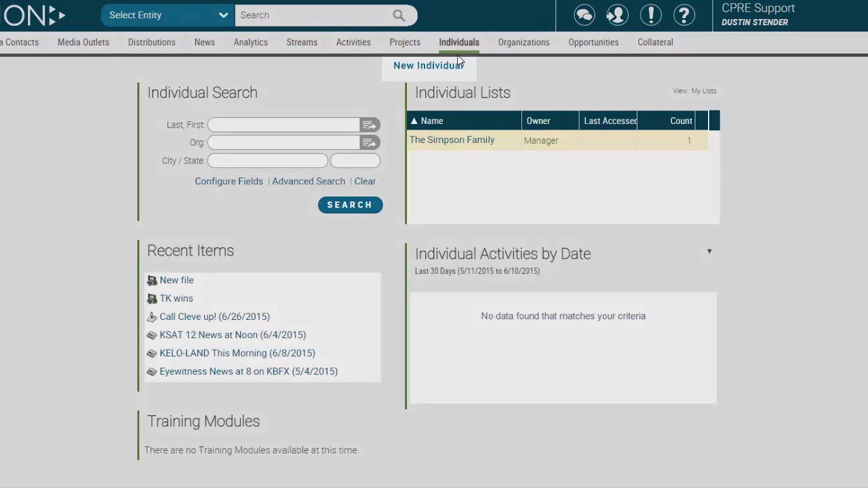
Task: Click the Last, First input field
Action: (x=283, y=125)
